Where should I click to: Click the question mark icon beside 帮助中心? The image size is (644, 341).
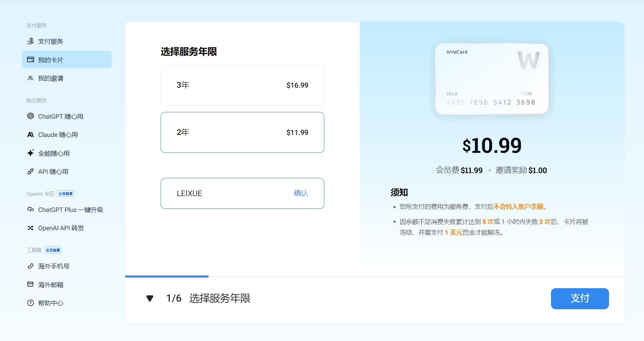tap(30, 303)
